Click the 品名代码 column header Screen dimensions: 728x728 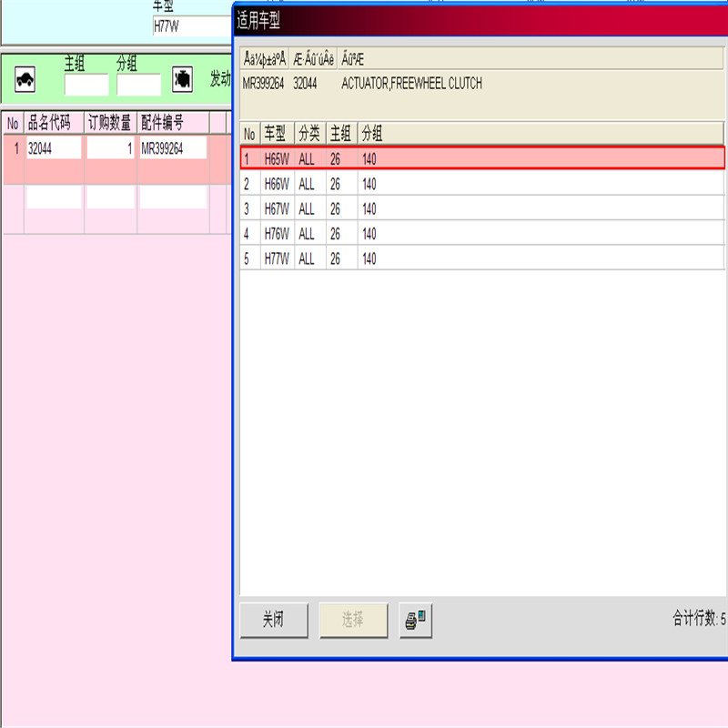(54, 123)
